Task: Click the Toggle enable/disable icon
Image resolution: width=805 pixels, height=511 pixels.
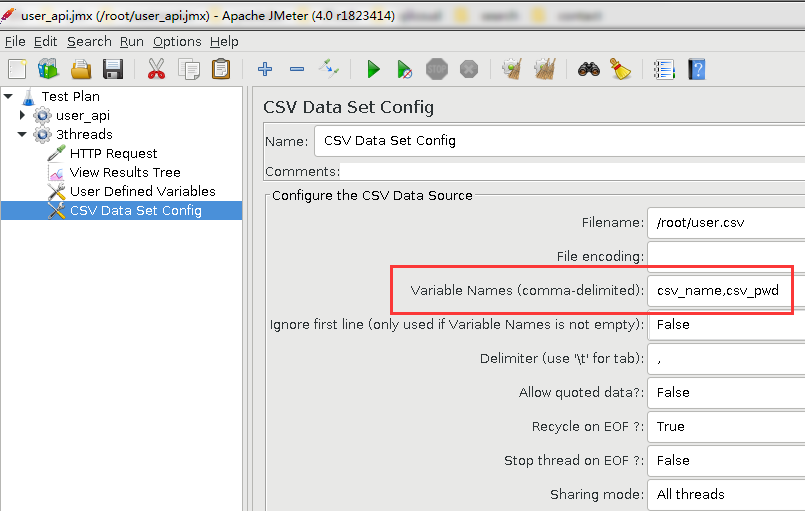Action: (x=329, y=69)
